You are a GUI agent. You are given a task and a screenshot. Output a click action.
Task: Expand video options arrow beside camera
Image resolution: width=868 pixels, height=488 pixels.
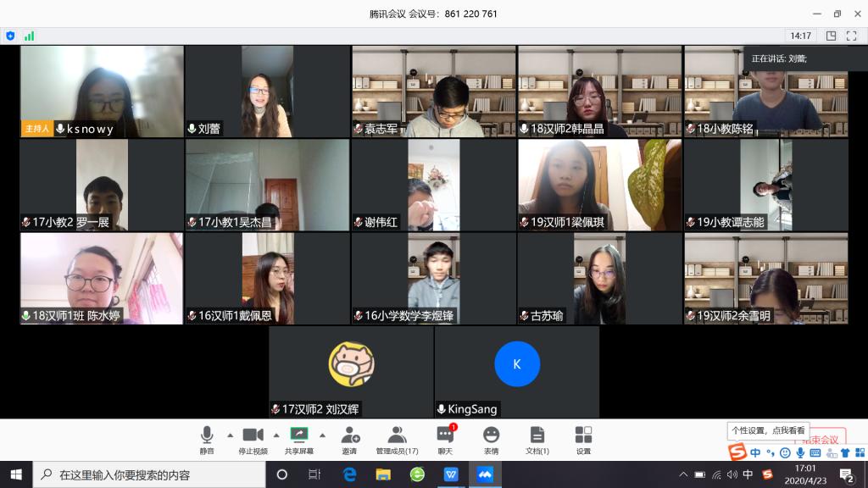coord(275,435)
